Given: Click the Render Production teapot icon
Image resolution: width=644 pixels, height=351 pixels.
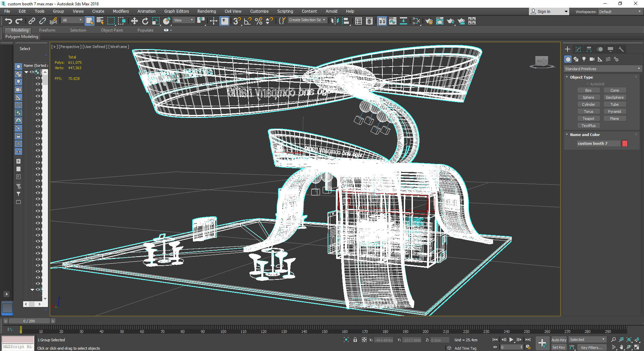Looking at the screenshot, I should 450,21.
